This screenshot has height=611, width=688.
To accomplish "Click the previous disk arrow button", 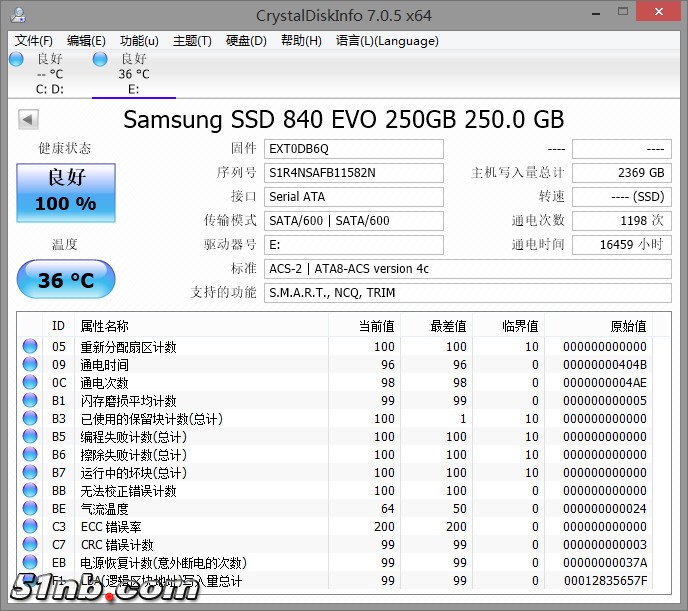I will pos(28,120).
